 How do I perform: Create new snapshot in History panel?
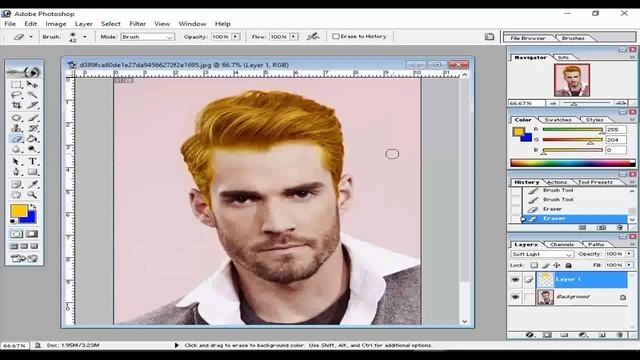(601, 227)
